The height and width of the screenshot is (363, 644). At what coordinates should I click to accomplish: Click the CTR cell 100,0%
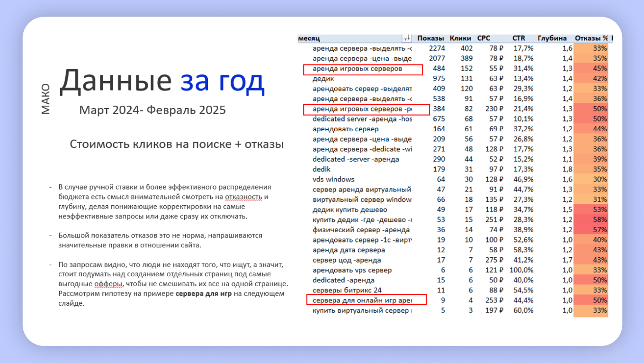pos(522,270)
